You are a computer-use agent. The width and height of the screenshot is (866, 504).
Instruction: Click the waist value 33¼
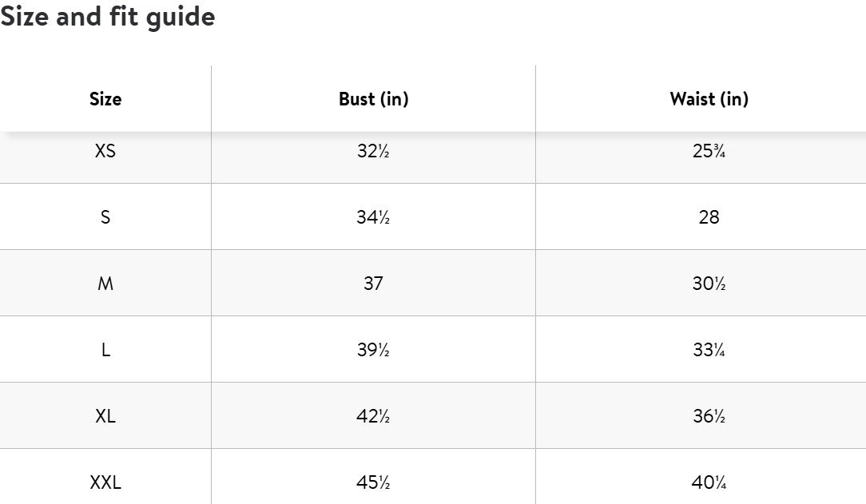(x=709, y=350)
